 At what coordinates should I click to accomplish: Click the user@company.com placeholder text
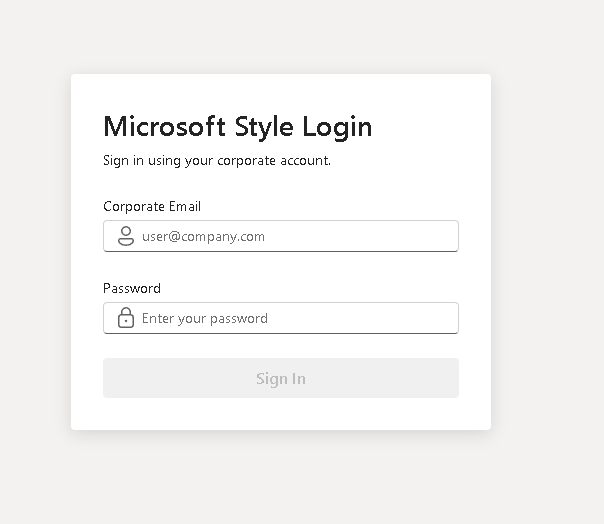pyautogui.click(x=203, y=237)
